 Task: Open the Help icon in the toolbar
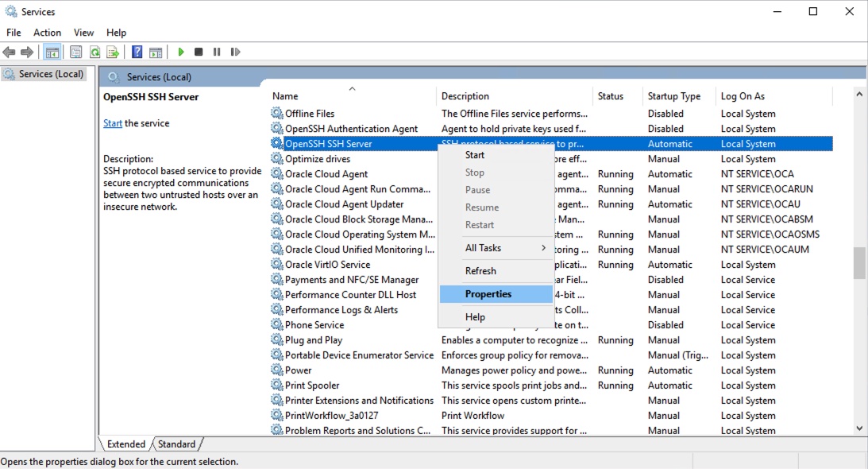(137, 52)
